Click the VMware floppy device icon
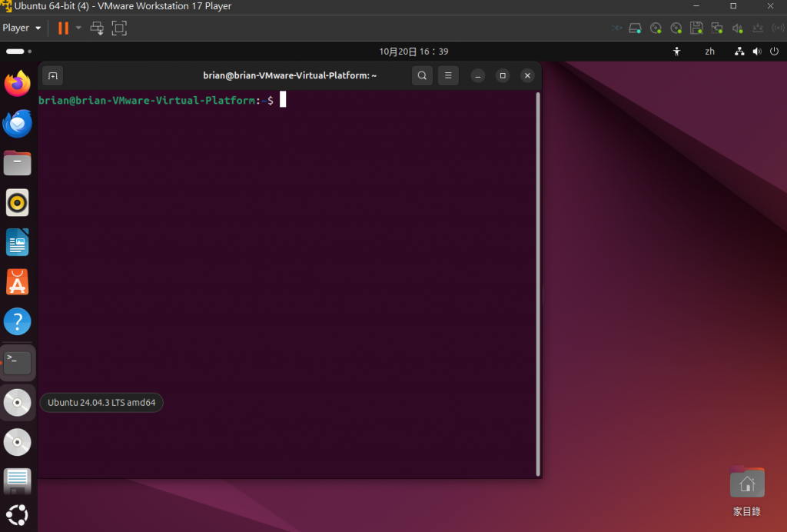The image size is (787, 532). click(x=696, y=28)
